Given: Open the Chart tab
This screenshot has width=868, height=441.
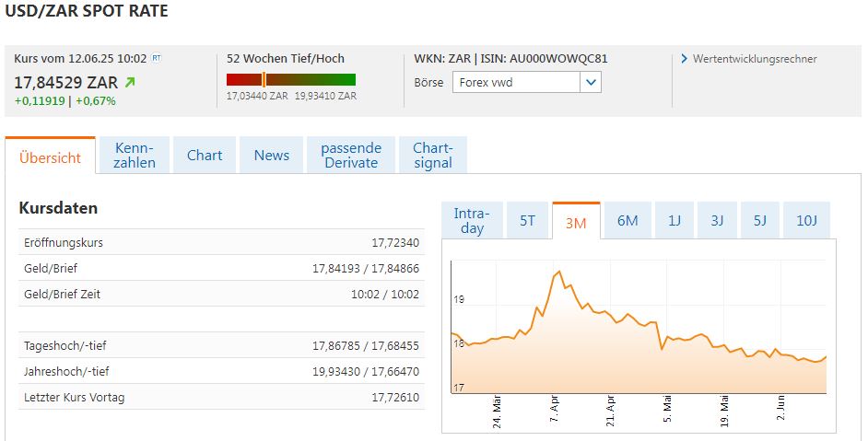Looking at the screenshot, I should click(205, 155).
